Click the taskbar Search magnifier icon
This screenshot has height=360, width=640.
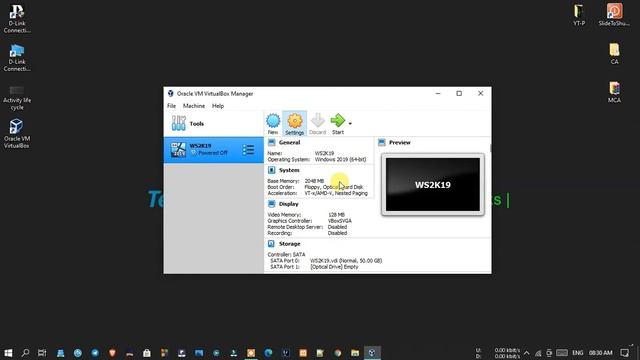[25, 353]
